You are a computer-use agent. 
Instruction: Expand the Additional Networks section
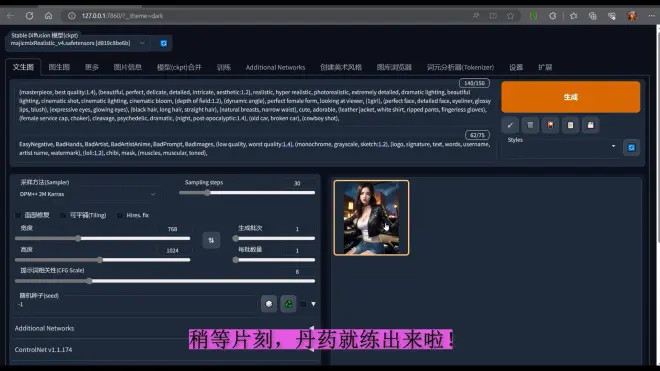(164, 328)
